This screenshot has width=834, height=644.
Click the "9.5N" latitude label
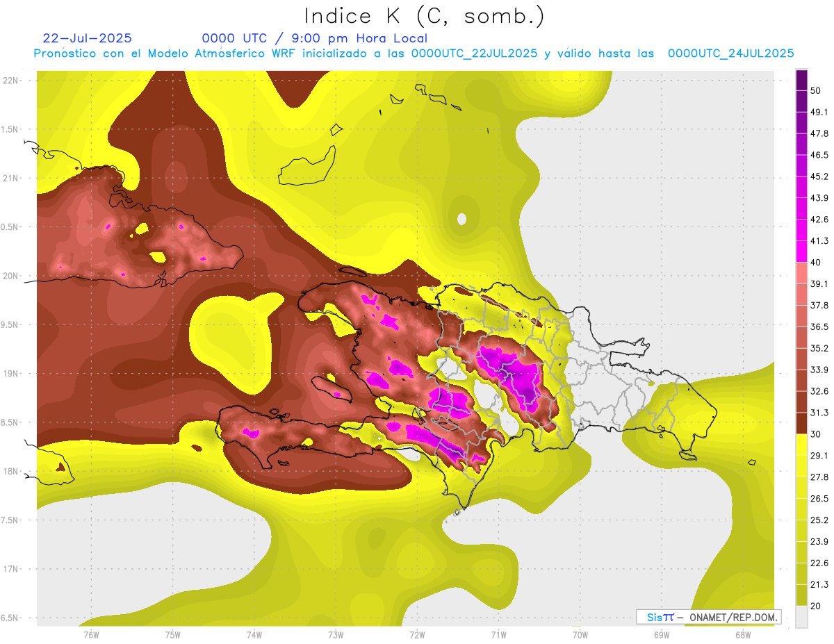[x=10, y=324]
